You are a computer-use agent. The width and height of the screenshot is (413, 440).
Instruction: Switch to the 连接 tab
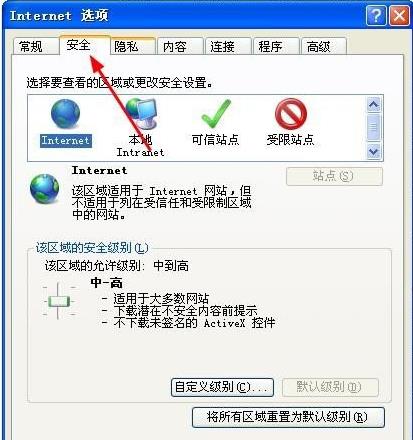(222, 46)
